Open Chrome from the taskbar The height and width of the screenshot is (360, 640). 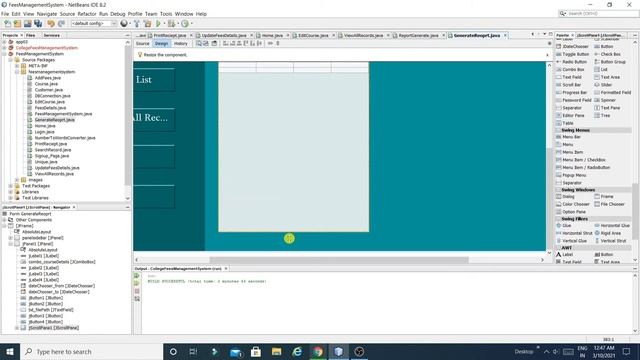[318, 351]
